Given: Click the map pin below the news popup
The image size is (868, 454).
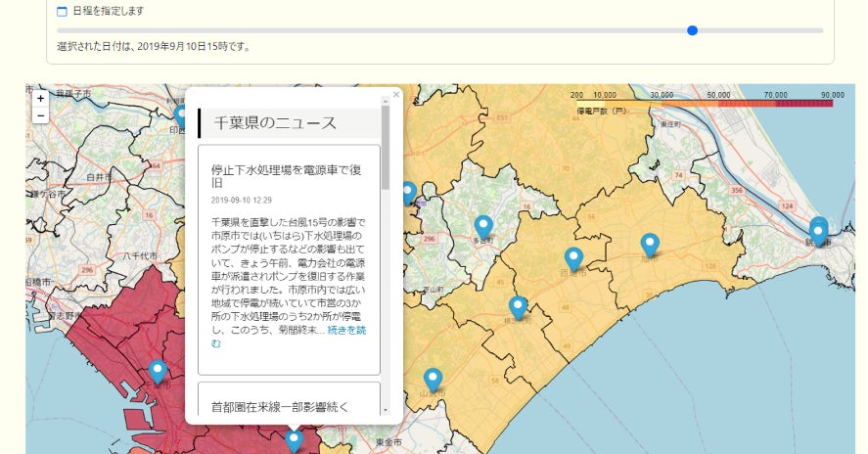Looking at the screenshot, I should (294, 440).
